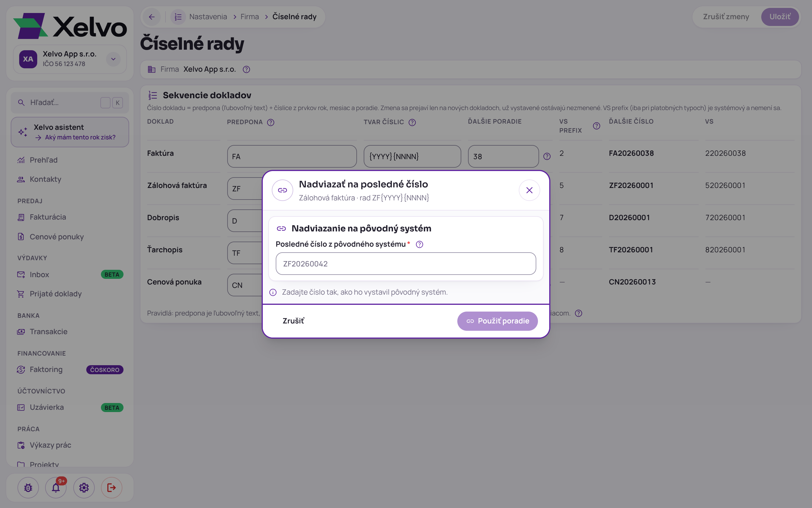Click help icon beside VS PREFIX header
This screenshot has width=812, height=508.
[596, 126]
